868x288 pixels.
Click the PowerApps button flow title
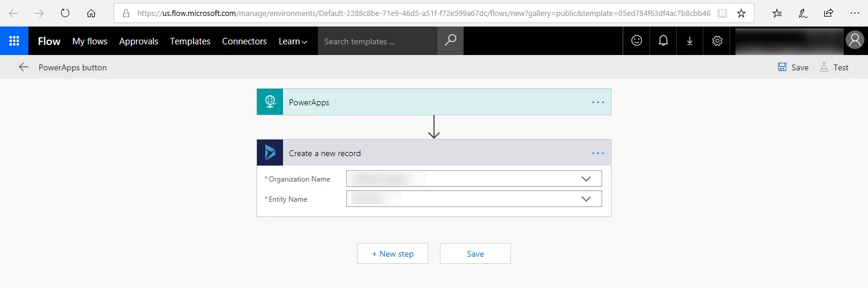pyautogui.click(x=73, y=67)
